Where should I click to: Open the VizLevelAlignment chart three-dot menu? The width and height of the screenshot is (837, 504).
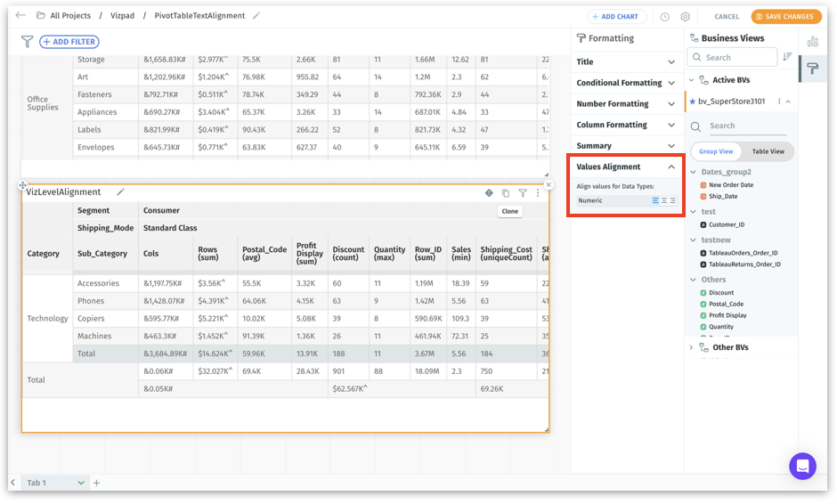tap(538, 193)
